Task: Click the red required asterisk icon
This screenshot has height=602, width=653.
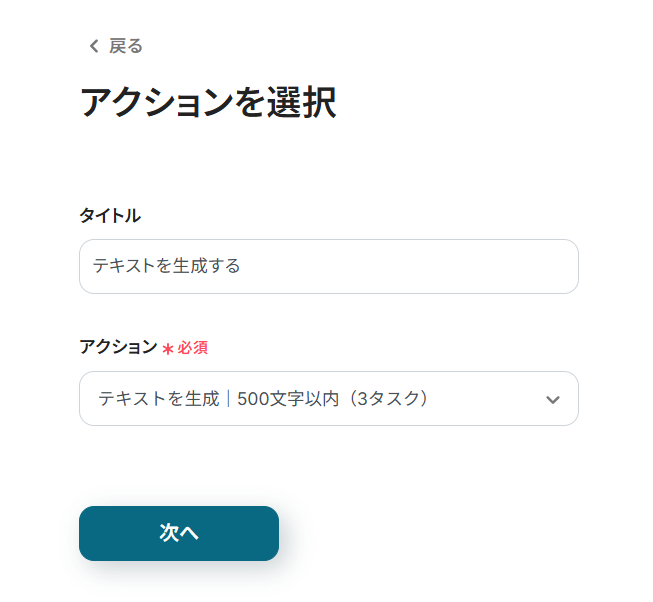Action: pyautogui.click(x=167, y=348)
